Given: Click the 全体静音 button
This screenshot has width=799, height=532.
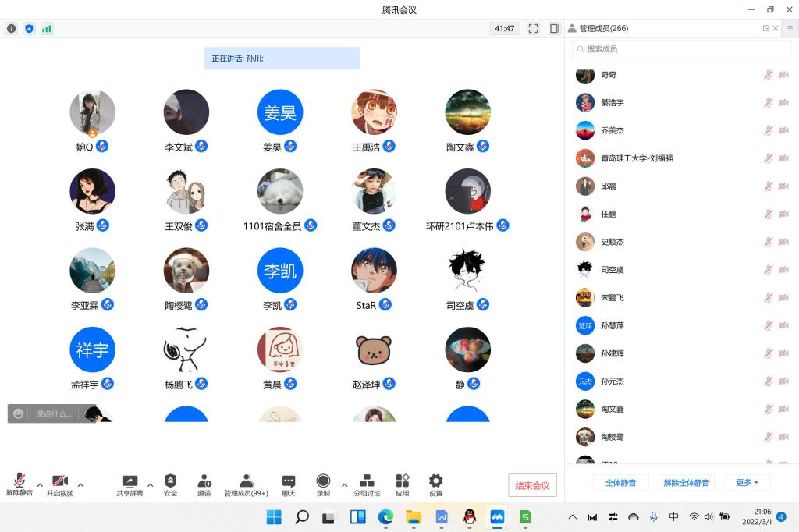Looking at the screenshot, I should tap(620, 483).
